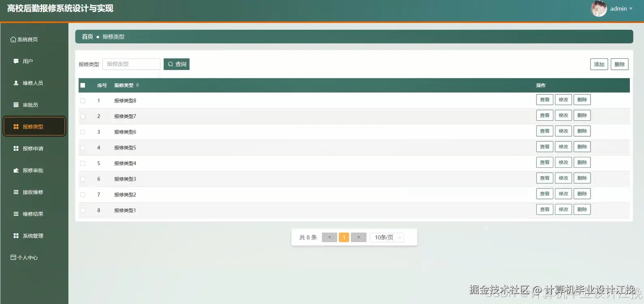This screenshot has width=644, height=304.
Task: Click the 高校后勤报修系统设计与实现 title
Action: (60, 8)
